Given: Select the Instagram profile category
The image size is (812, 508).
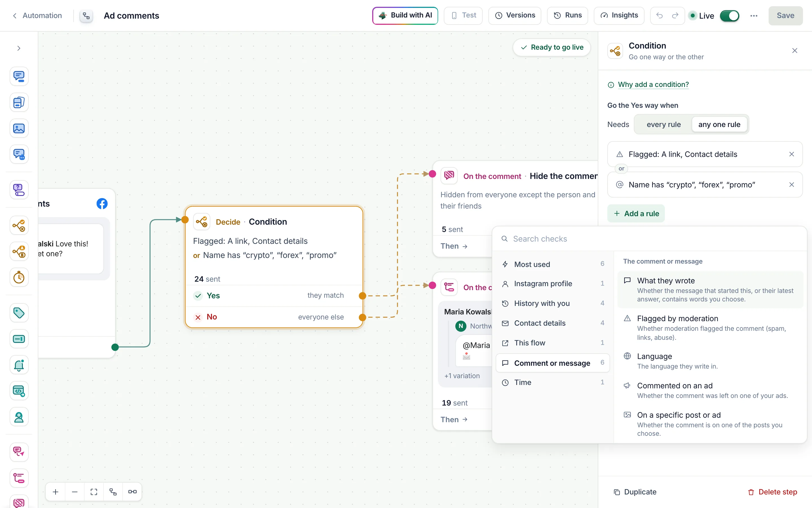Looking at the screenshot, I should coord(553,284).
